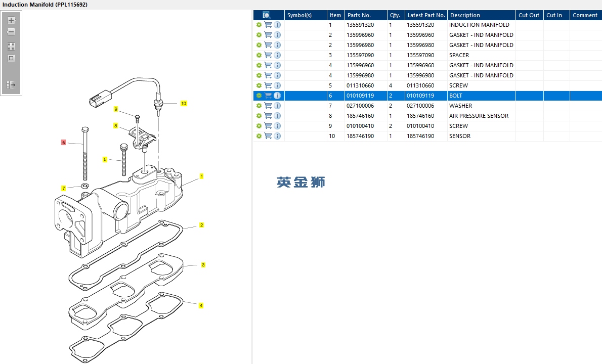Image resolution: width=602 pixels, height=364 pixels.
Task: Select callout 4 on the diagram
Action: pyautogui.click(x=201, y=306)
